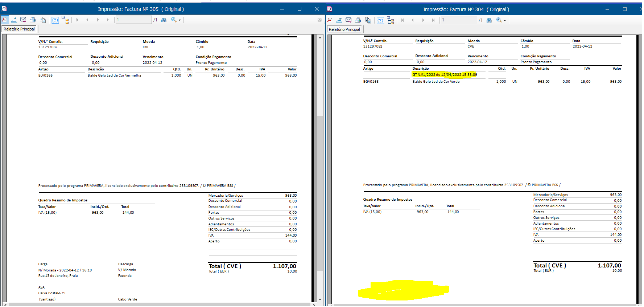Go to the next page in Factura 305
The width and height of the screenshot is (644, 307).
tap(98, 20)
